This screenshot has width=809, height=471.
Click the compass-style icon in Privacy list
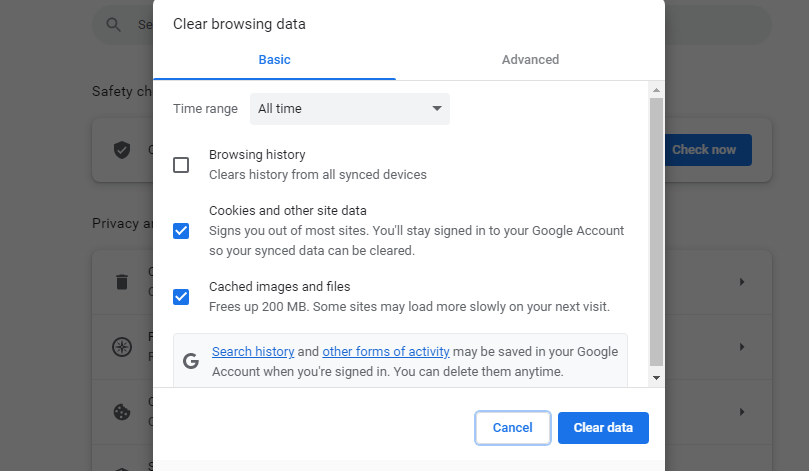(x=122, y=347)
